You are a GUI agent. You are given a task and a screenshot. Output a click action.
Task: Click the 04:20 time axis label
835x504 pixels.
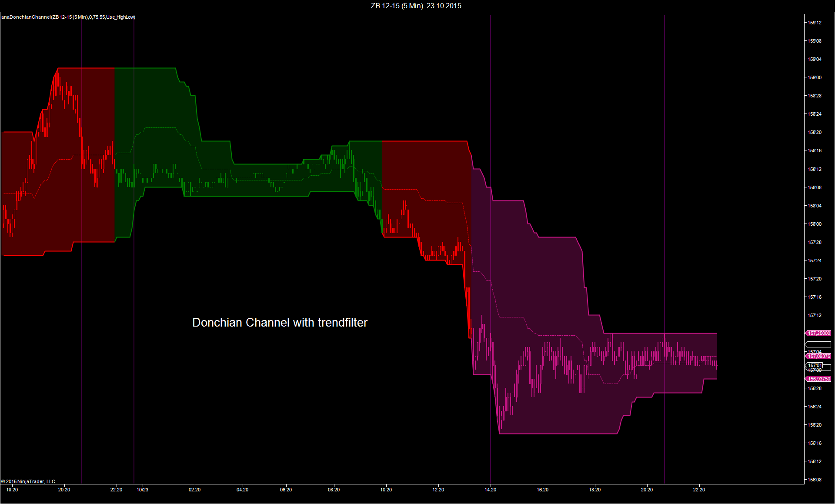point(242,490)
